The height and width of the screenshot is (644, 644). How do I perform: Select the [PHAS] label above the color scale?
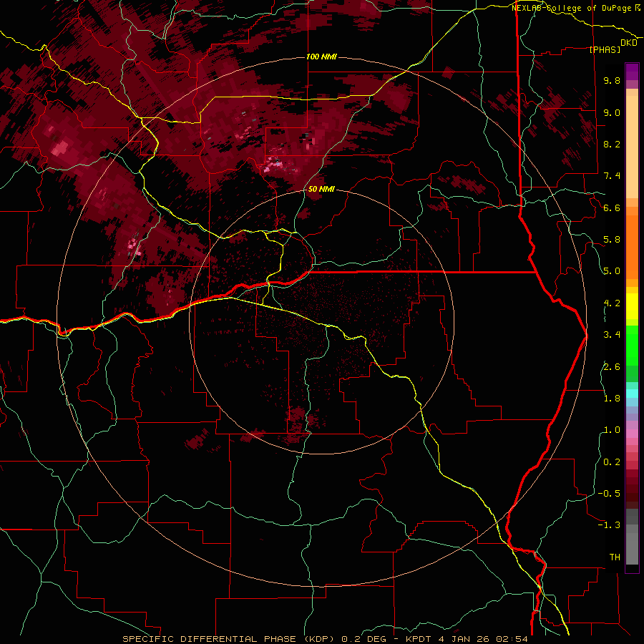click(x=605, y=49)
